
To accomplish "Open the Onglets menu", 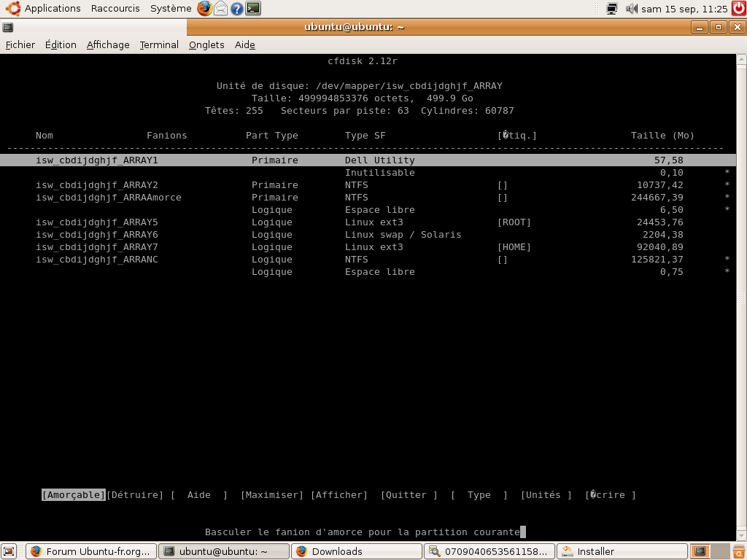I will (x=206, y=44).
